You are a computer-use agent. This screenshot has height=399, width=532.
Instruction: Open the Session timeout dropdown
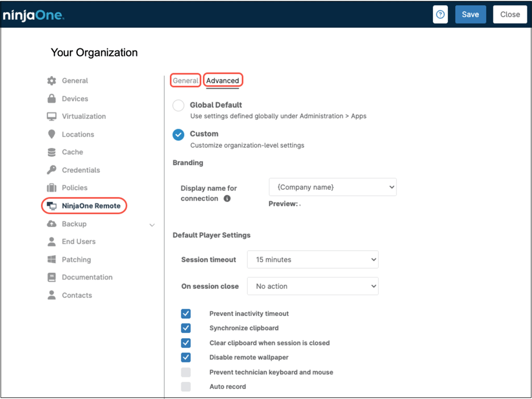(313, 259)
